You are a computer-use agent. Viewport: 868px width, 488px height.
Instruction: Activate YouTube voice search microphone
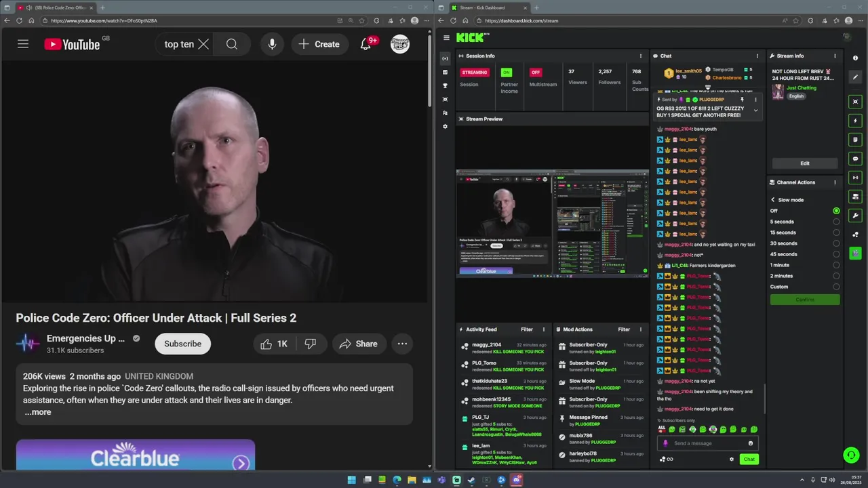(x=272, y=44)
